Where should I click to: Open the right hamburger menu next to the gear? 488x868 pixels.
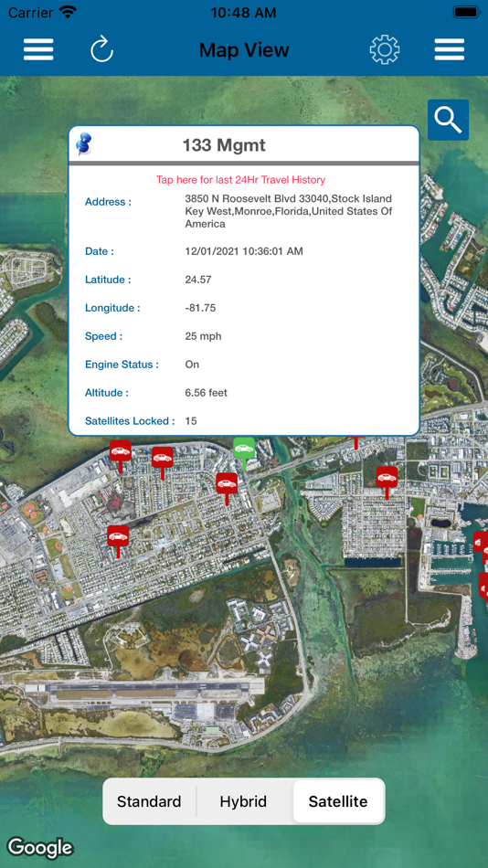tap(450, 50)
